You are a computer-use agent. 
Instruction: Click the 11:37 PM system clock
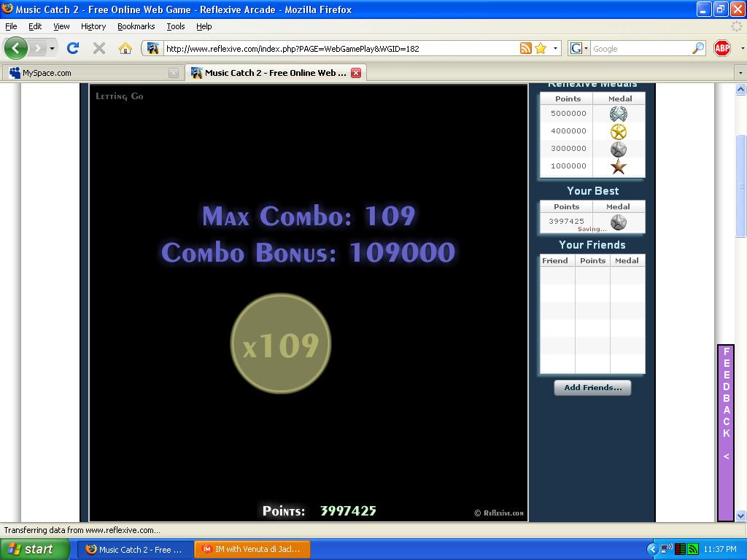click(720, 550)
